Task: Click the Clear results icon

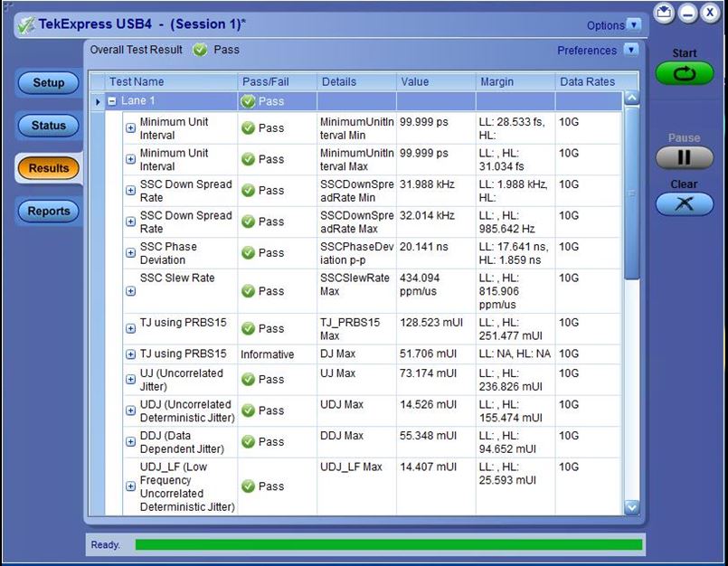Action: 685,203
